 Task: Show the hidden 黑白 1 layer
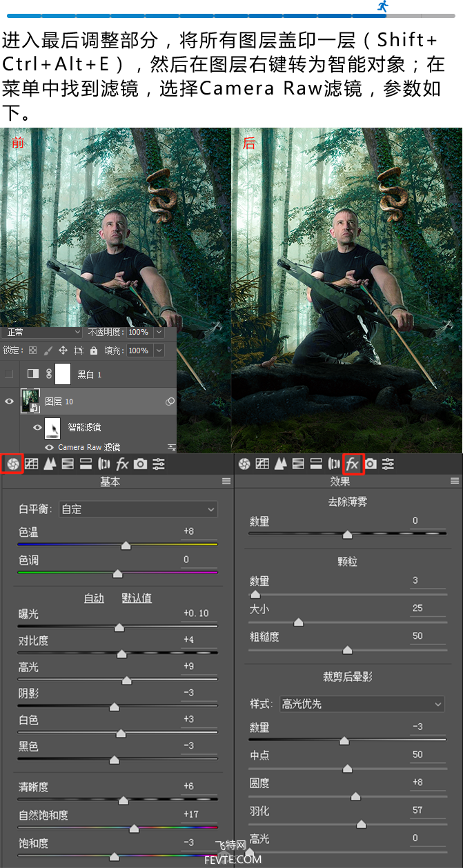pos(9,374)
